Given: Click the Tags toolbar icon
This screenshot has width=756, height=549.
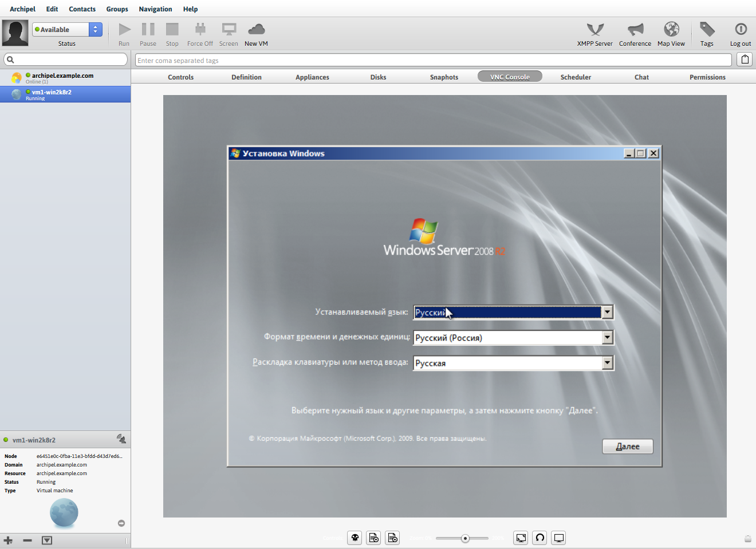Looking at the screenshot, I should [707, 29].
